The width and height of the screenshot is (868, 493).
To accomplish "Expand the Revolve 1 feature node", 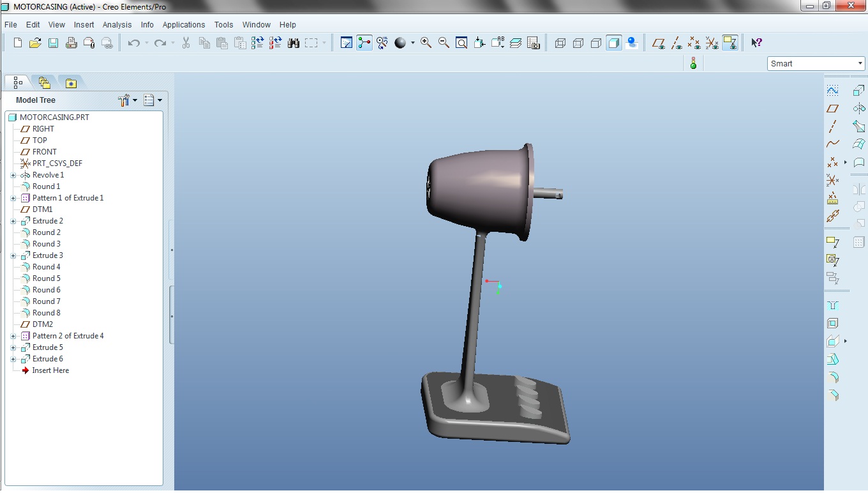I will click(x=13, y=175).
